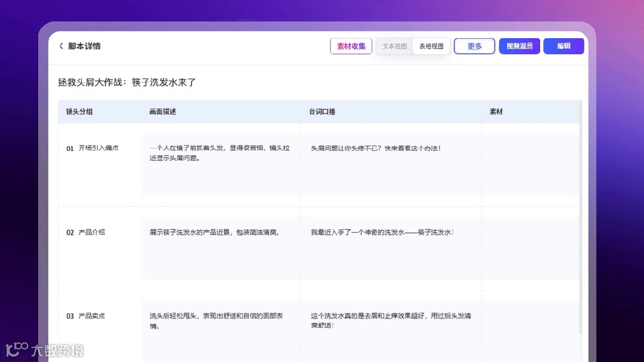Click the 镜头分组 column header
Screen dimensions: 644x362
79,112
